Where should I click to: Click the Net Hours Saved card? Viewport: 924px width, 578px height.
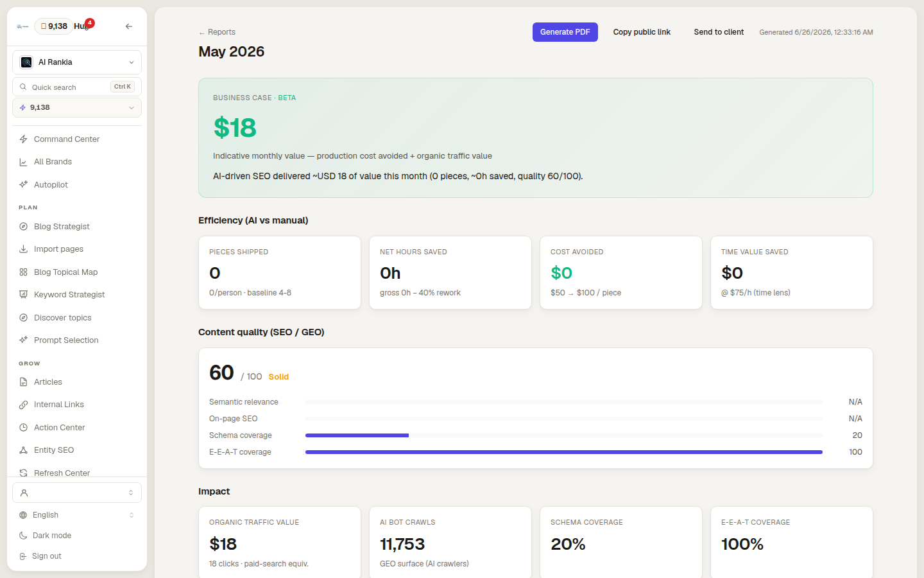[x=450, y=273]
